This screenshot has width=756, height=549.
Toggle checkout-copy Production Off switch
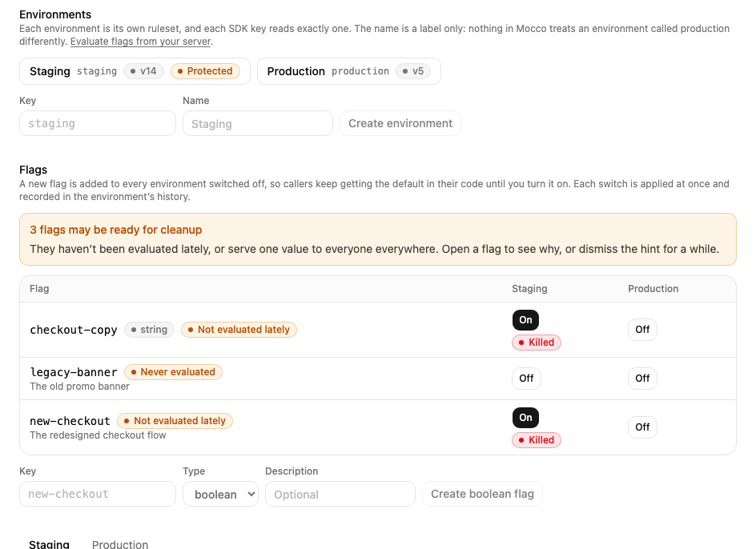tap(642, 330)
